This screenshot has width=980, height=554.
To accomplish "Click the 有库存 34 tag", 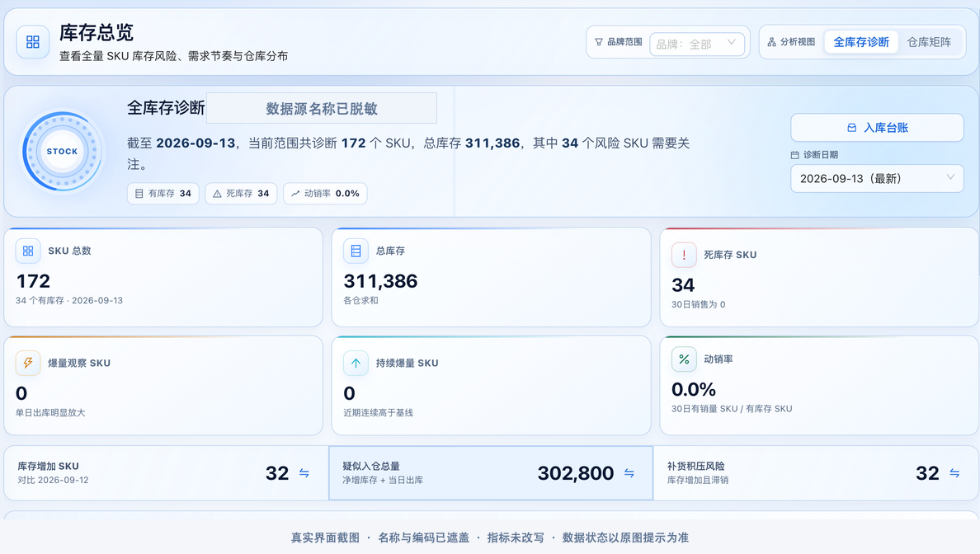I will 163,194.
